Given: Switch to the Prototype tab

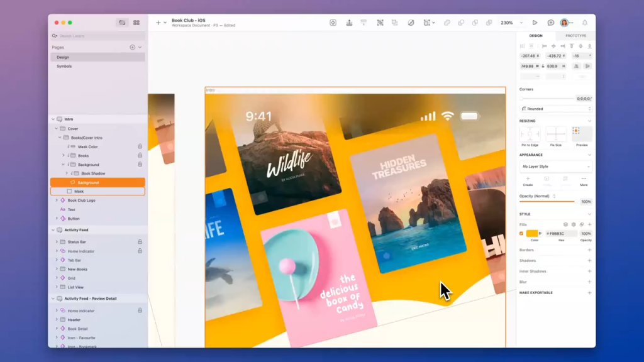Looking at the screenshot, I should pos(575,36).
